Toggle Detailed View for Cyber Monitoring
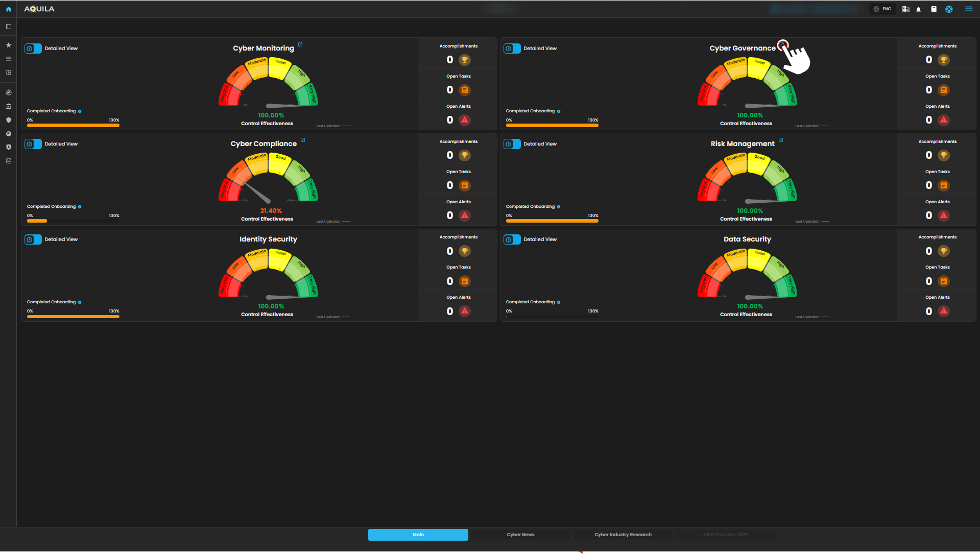The width and height of the screenshot is (980, 554). tap(33, 49)
